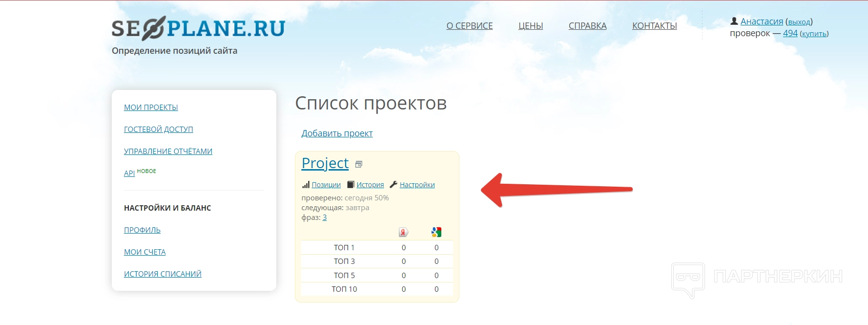Viewport: 868px width, 325px height.
Task: Open the API link in the sidebar
Action: (129, 173)
